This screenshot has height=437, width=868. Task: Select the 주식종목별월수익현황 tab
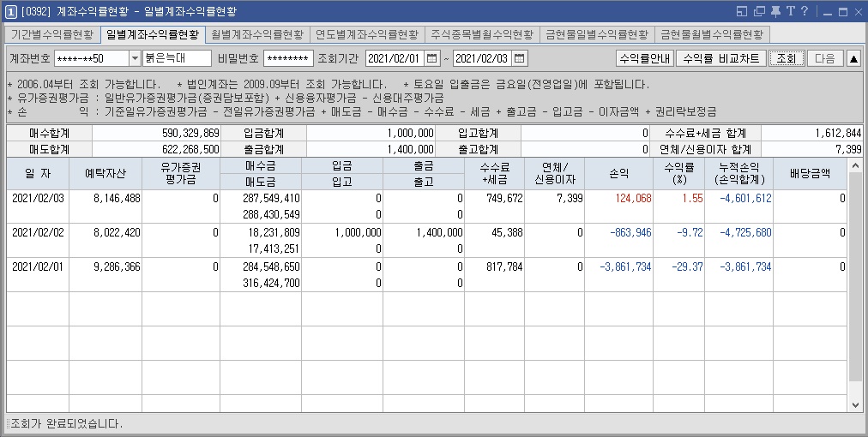(x=482, y=34)
